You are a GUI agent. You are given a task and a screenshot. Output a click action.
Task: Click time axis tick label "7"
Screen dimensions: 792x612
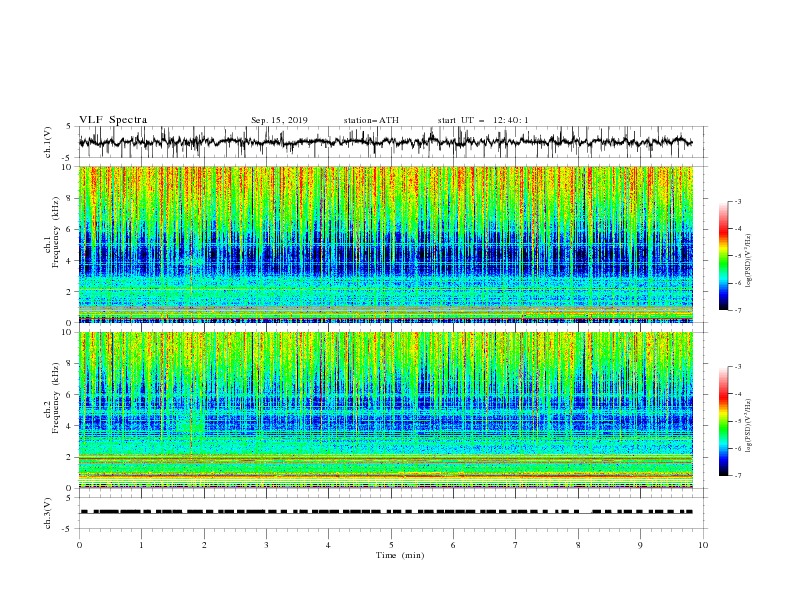516,545
